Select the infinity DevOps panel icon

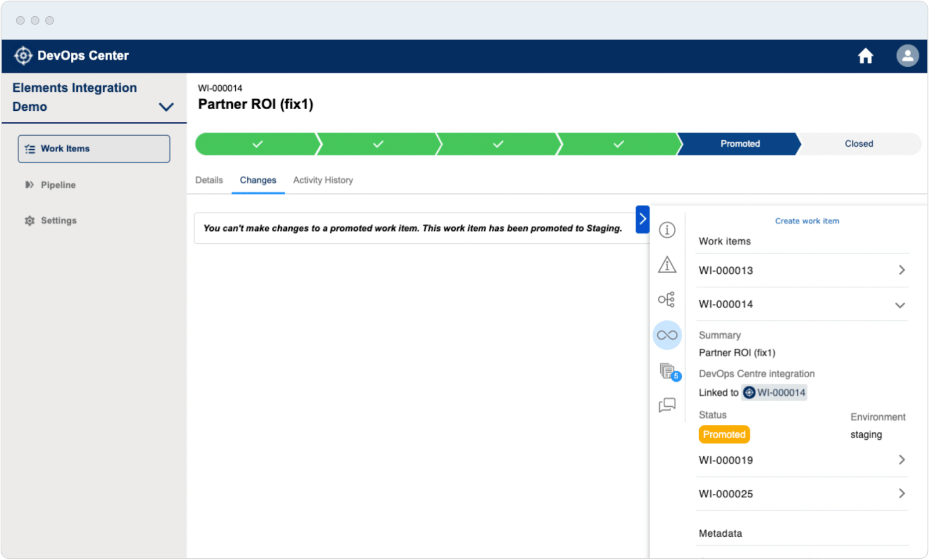point(667,335)
